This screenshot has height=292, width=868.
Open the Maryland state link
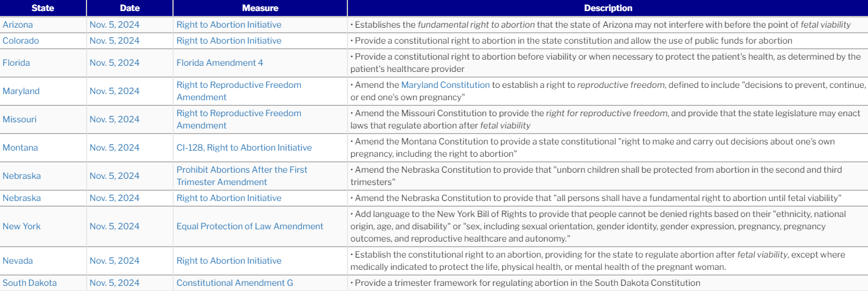pos(21,91)
